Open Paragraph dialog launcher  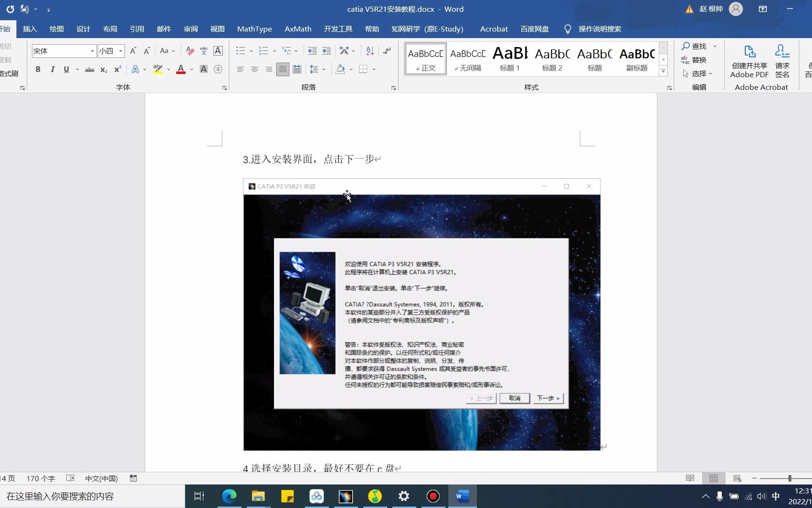click(x=394, y=88)
